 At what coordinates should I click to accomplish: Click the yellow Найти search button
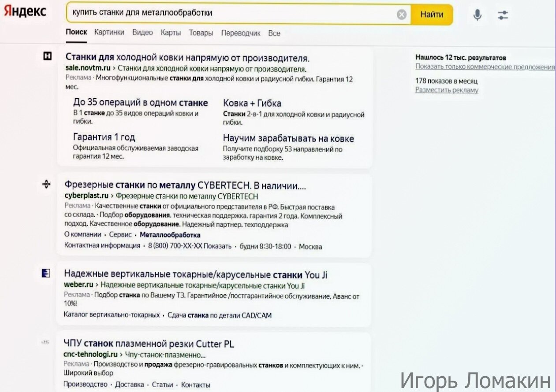[x=432, y=15]
